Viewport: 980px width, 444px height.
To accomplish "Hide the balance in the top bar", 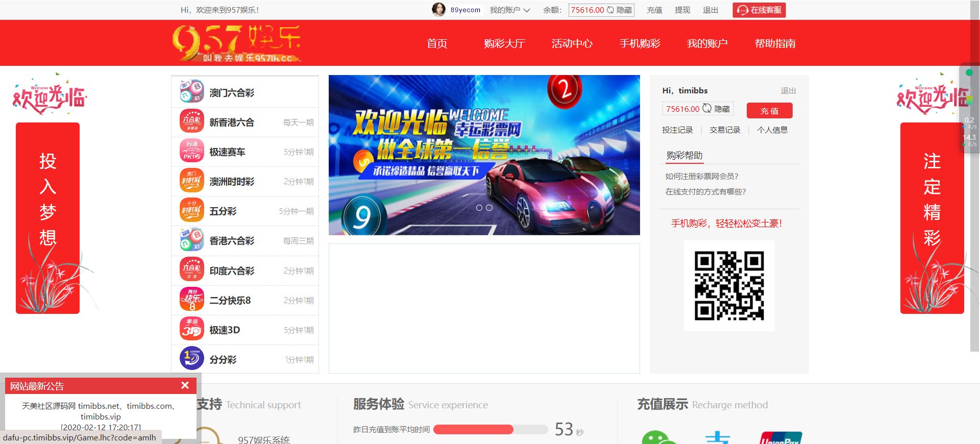I will (624, 10).
